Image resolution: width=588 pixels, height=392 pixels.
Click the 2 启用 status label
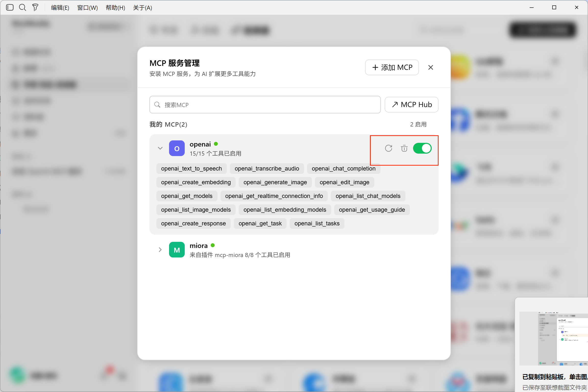point(418,124)
